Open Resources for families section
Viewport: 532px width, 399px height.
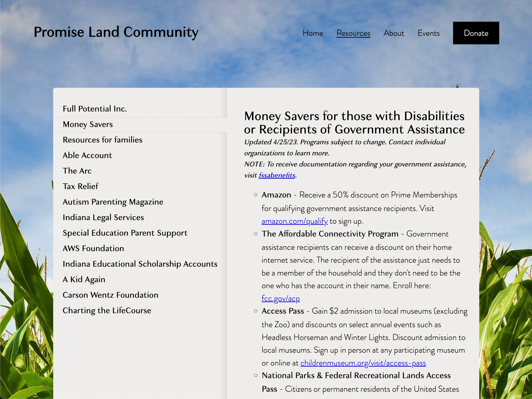102,140
